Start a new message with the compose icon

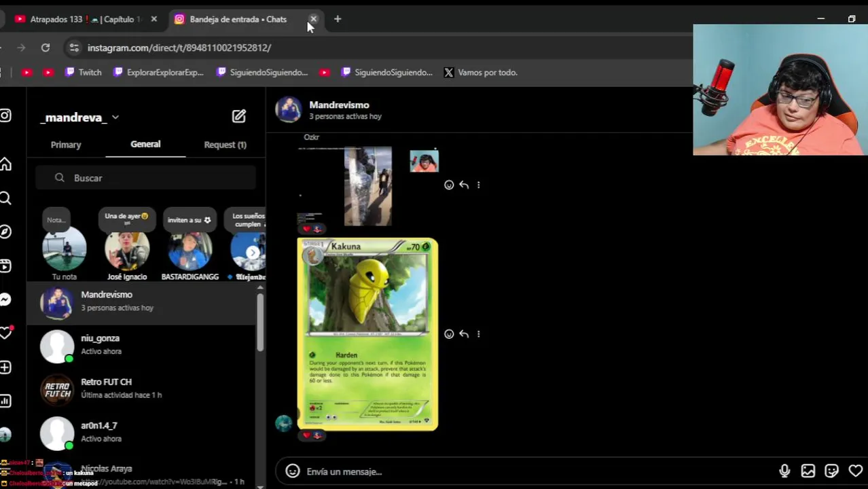(x=239, y=116)
